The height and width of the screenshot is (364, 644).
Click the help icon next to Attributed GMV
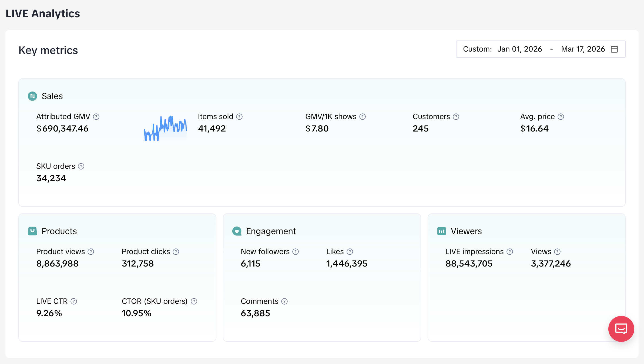[96, 117]
